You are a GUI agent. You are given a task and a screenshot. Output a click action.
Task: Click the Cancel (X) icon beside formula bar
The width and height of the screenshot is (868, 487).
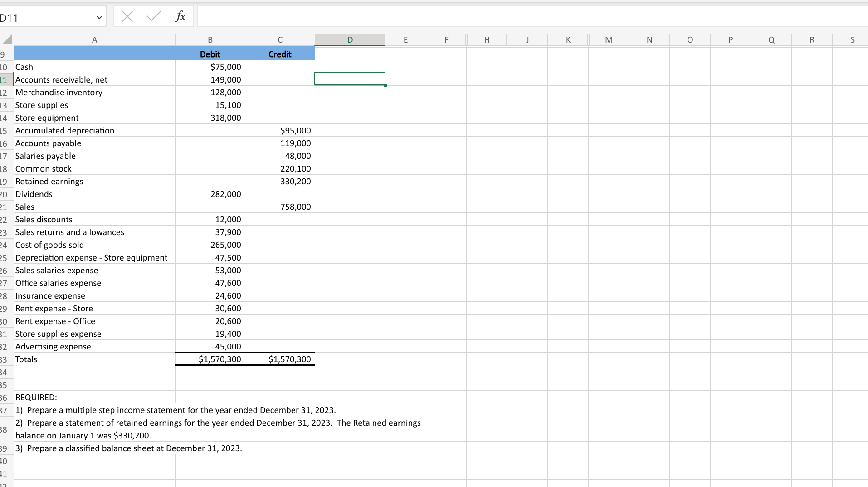click(127, 16)
